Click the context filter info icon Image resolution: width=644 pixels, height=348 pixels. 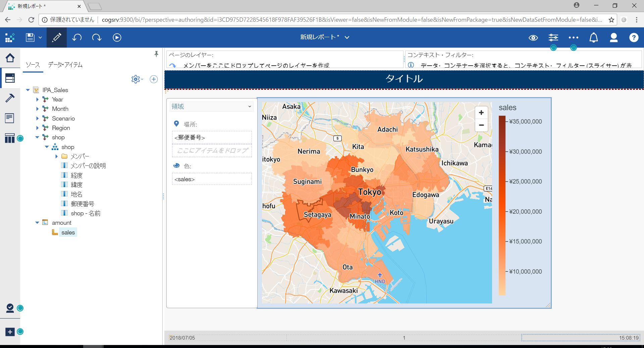(x=411, y=65)
